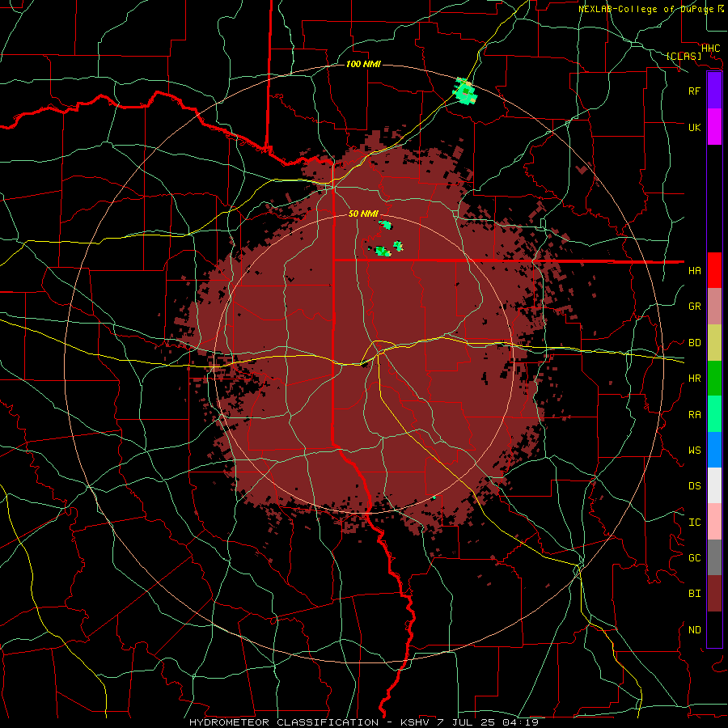Click the UK magenta legend swatch
The image size is (728, 728).
tap(714, 126)
